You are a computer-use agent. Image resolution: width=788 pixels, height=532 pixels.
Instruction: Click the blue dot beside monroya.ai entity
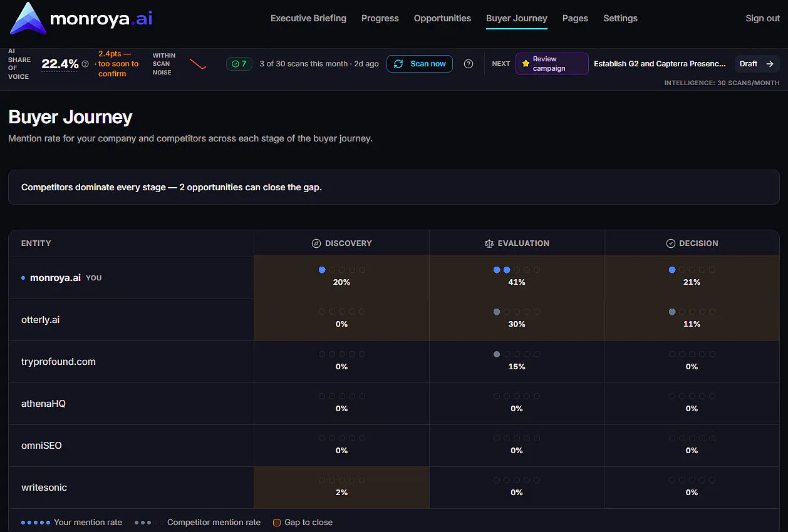[x=23, y=278]
